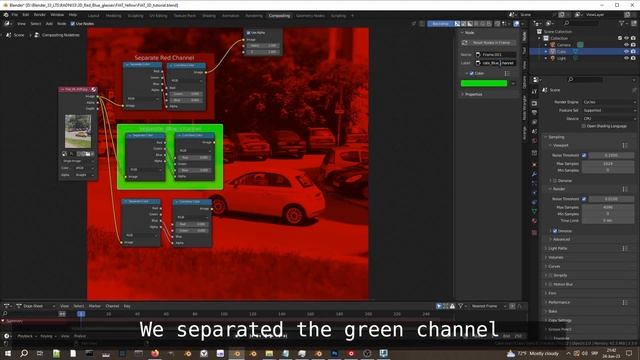Screen dimensions: 640x360
Task: Open the Render menu
Action: 40,15
